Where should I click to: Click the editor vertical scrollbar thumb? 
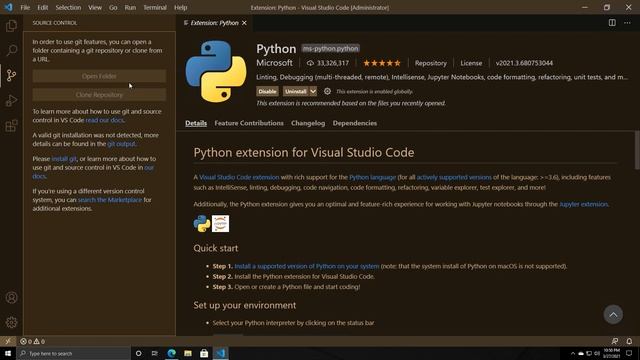[637, 150]
